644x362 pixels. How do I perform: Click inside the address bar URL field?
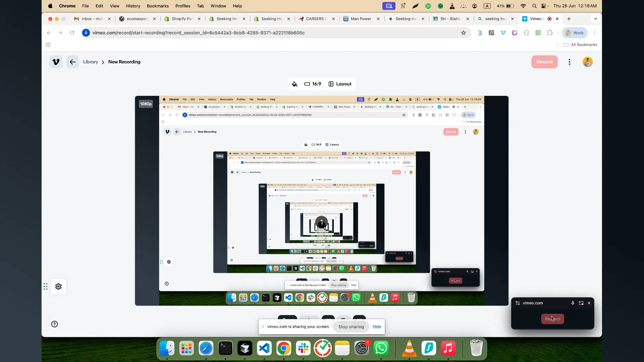coord(235,33)
